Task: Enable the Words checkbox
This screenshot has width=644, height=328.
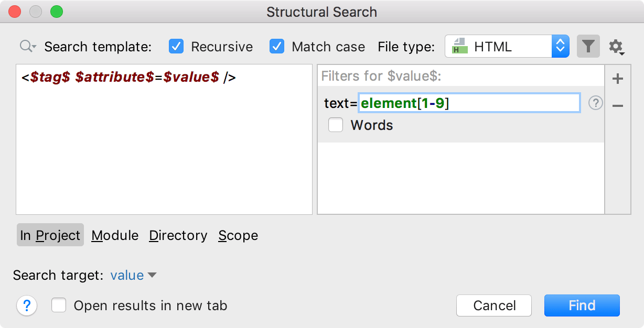Action: [336, 125]
